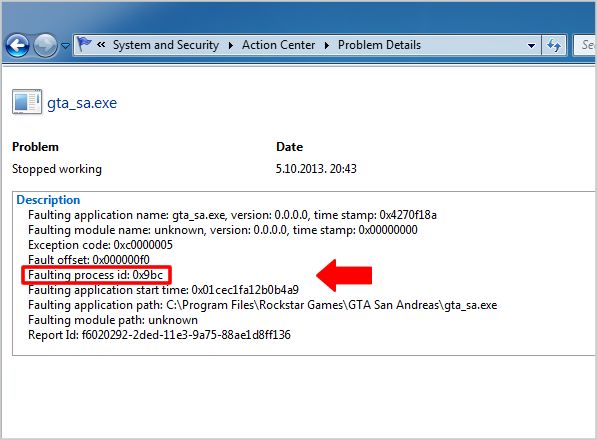Select the 'Faulting module name' line
Image resolution: width=597 pixels, height=440 pixels.
[223, 230]
